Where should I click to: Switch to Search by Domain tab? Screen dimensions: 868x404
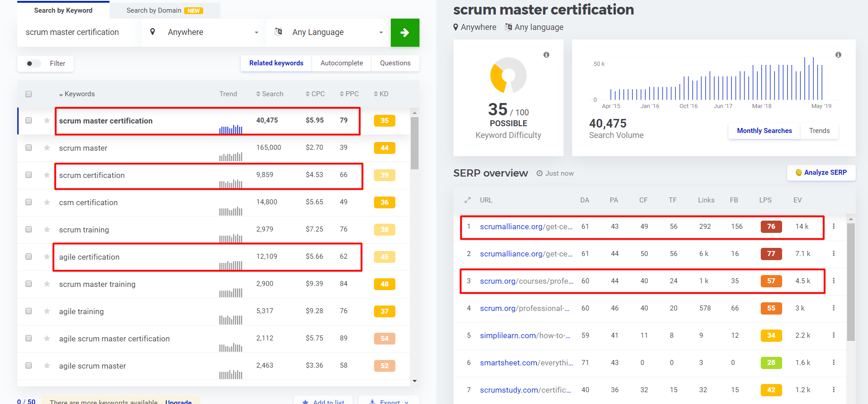165,10
